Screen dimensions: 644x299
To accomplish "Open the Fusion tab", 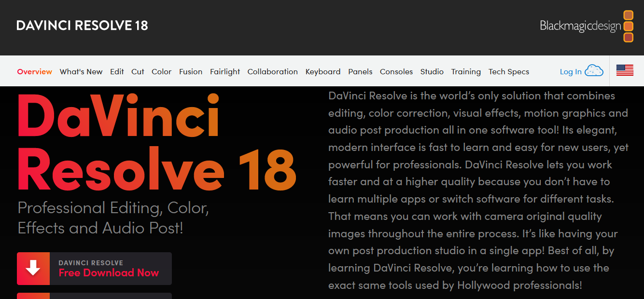I will tap(191, 71).
